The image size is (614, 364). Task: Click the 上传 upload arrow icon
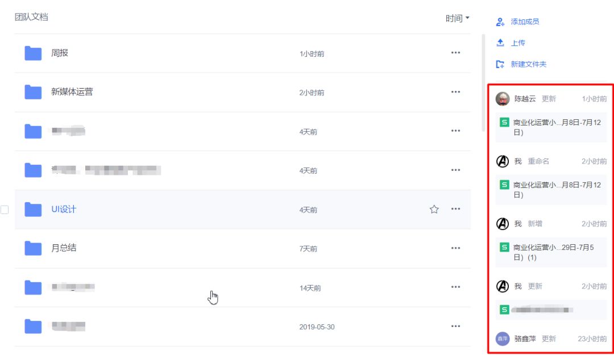coord(500,43)
